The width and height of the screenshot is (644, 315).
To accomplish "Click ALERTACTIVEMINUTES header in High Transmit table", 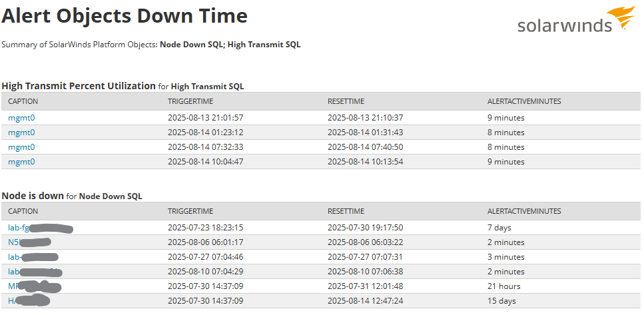I will pyautogui.click(x=524, y=101).
